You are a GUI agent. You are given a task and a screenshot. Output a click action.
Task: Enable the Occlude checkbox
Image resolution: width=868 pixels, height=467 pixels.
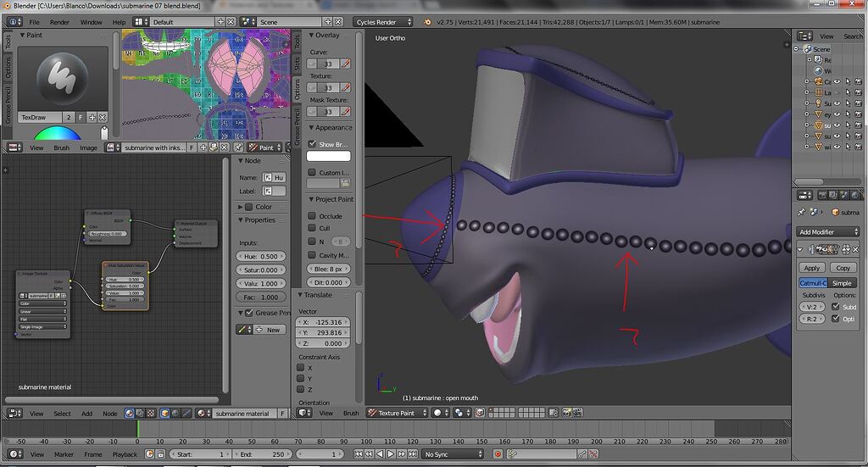click(312, 216)
